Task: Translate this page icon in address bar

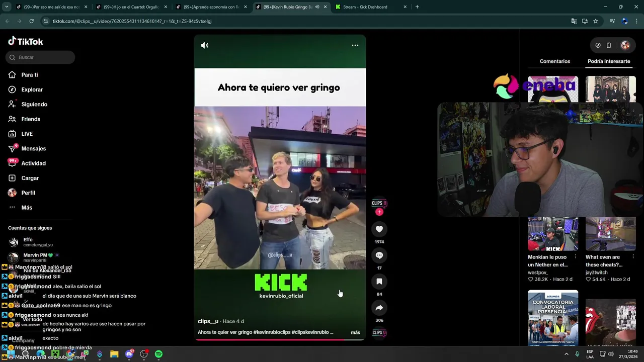Action: tap(574, 21)
